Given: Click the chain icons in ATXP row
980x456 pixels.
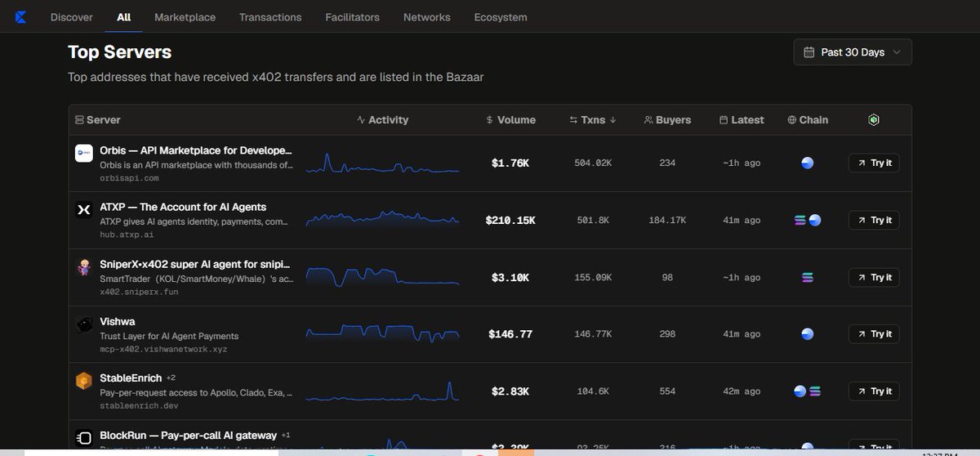Looking at the screenshot, I should click(x=808, y=221).
